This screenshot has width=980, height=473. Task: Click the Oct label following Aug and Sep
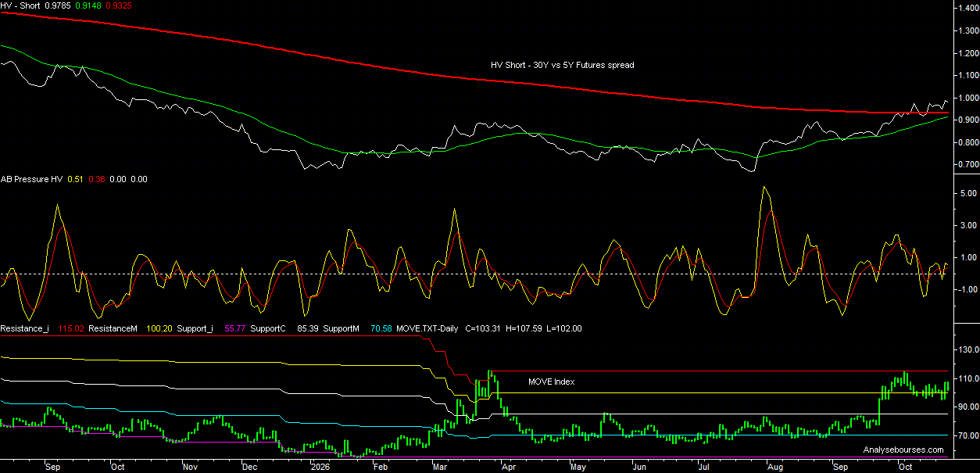906,466
